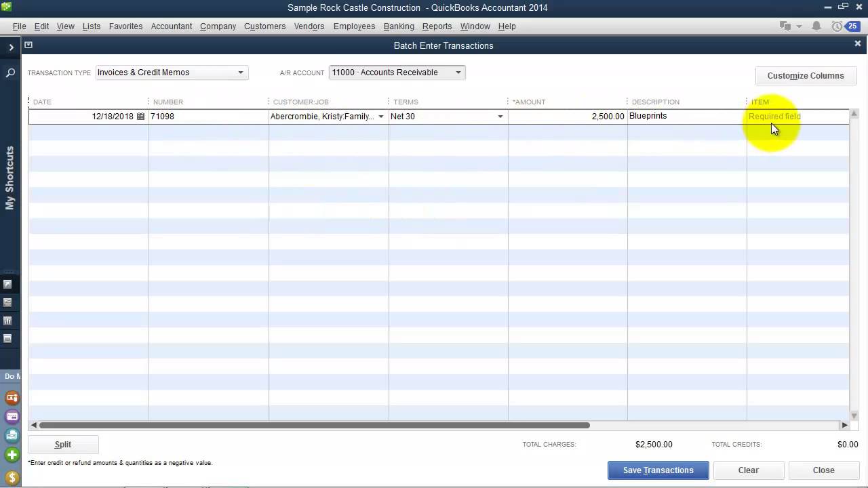Open the Vendors menu
Image resolution: width=868 pixels, height=488 pixels.
click(309, 26)
